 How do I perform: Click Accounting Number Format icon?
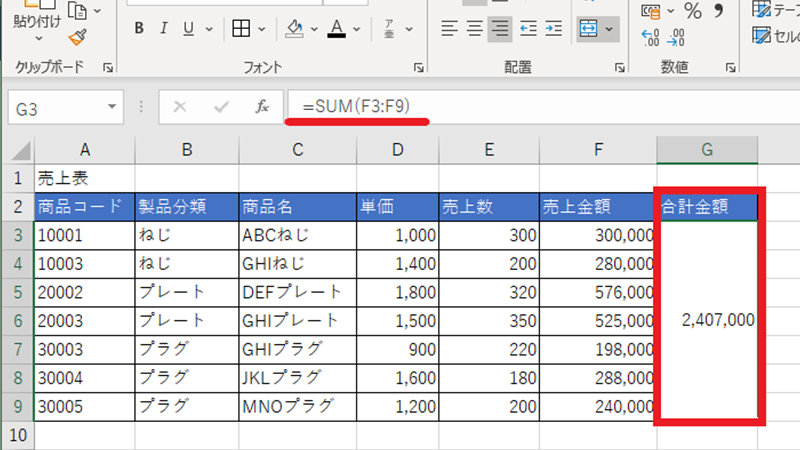[x=651, y=11]
